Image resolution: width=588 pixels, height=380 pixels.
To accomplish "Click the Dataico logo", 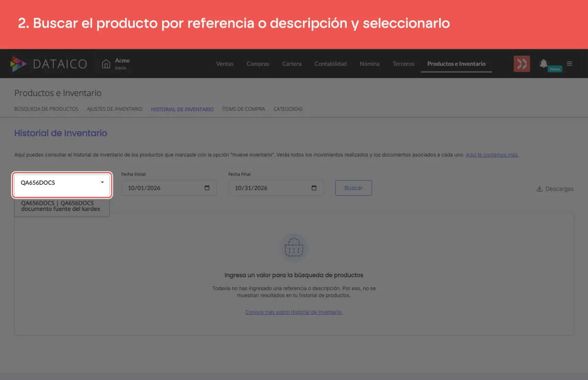I will click(x=49, y=64).
